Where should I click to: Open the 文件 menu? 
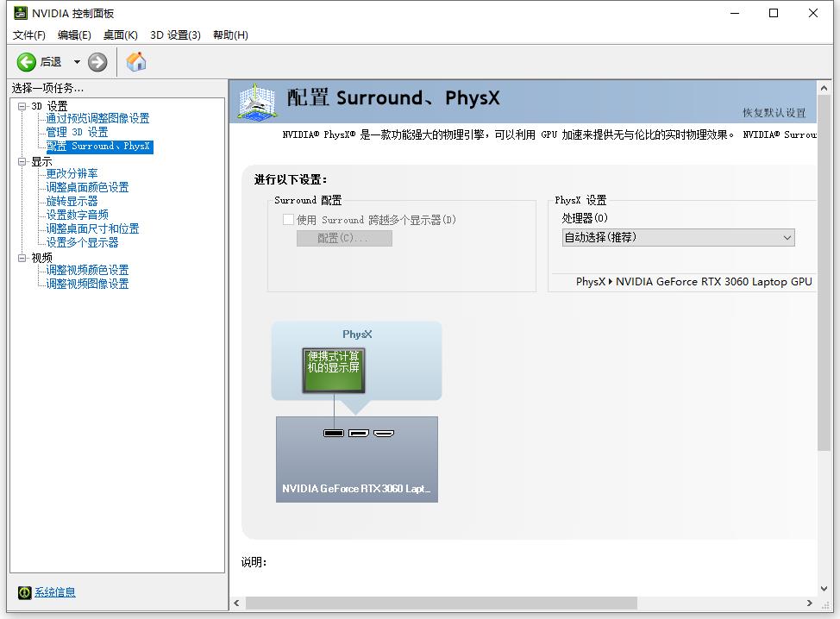[x=28, y=35]
